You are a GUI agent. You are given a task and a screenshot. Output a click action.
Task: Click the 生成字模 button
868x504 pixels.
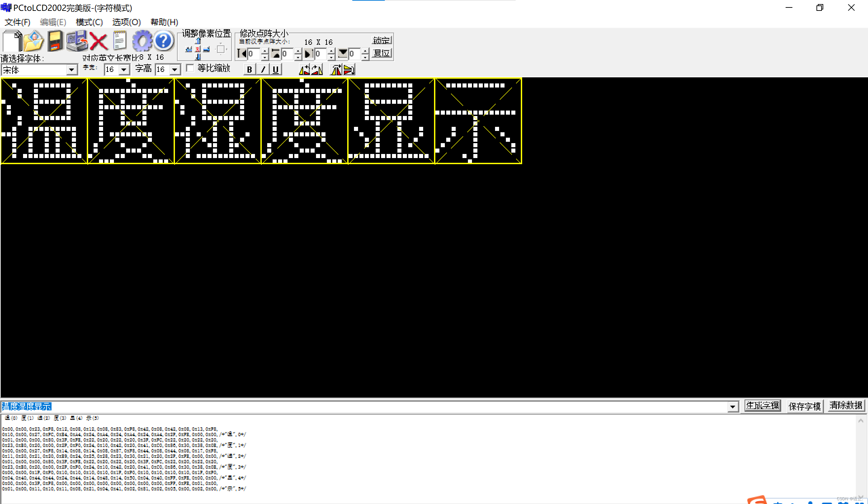pos(762,406)
